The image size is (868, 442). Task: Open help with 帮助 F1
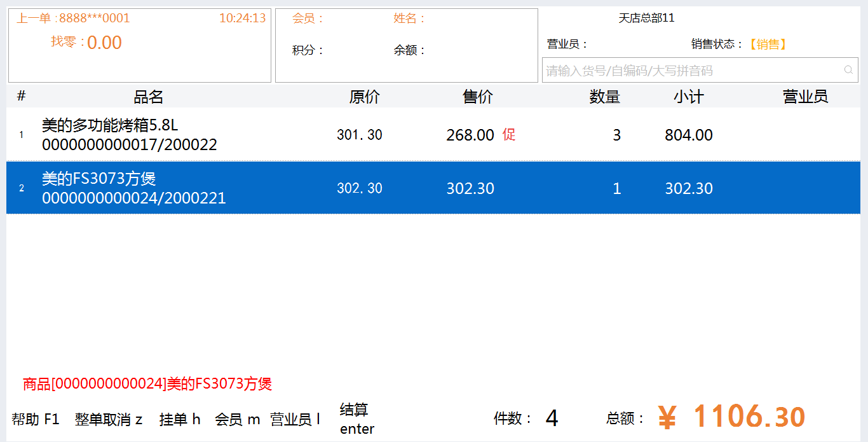pyautogui.click(x=36, y=419)
